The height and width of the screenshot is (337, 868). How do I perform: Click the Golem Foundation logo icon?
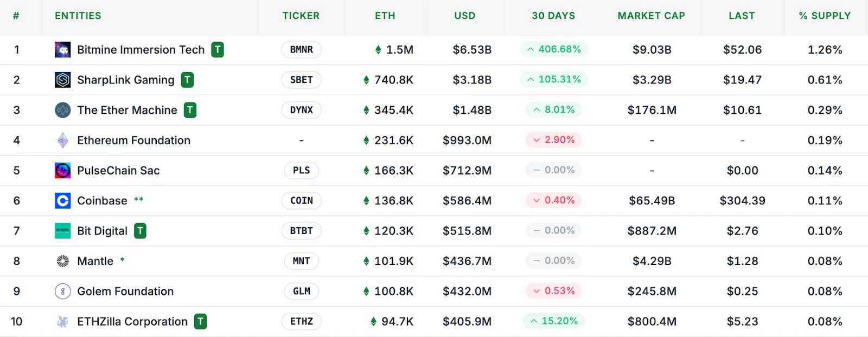click(x=62, y=291)
